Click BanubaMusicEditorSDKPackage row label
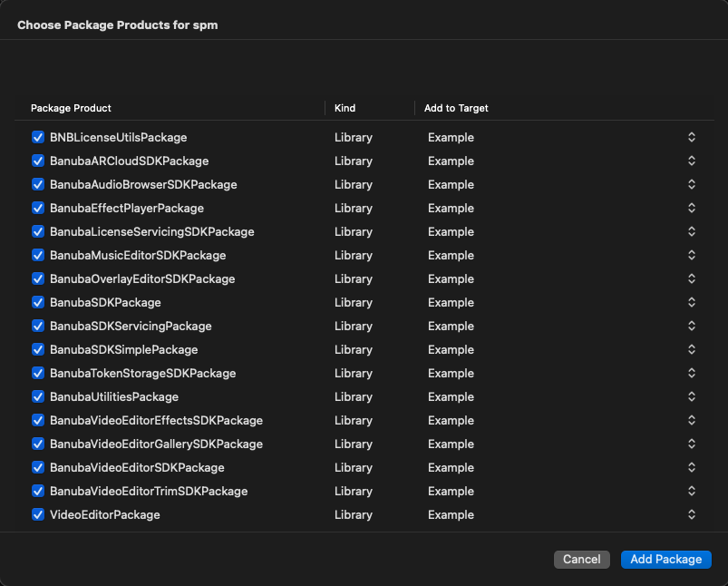 coord(138,255)
